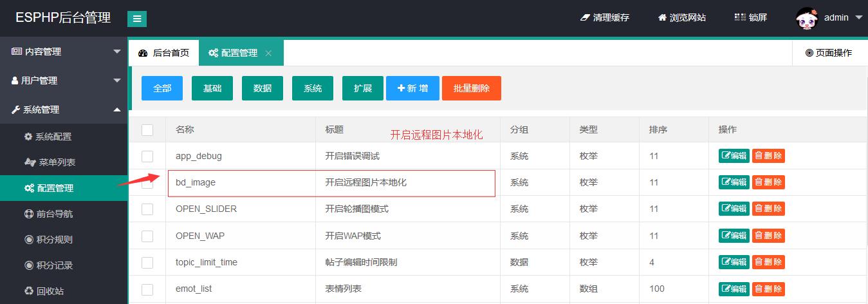Click the 锁屏 lock screen icon
Image resolution: width=868 pixels, height=304 pixels.
pyautogui.click(x=739, y=18)
